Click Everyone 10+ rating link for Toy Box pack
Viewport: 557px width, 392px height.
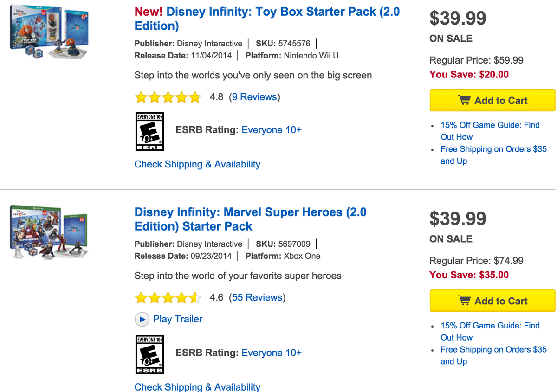(272, 130)
